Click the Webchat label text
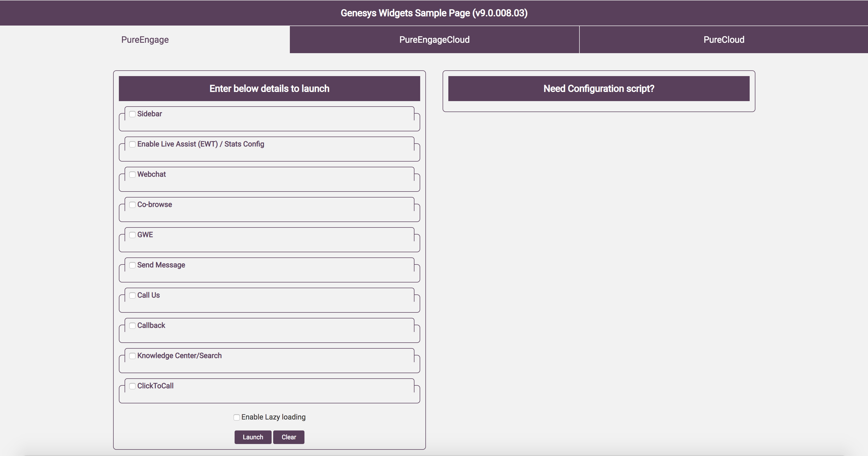The image size is (868, 456). pos(151,174)
